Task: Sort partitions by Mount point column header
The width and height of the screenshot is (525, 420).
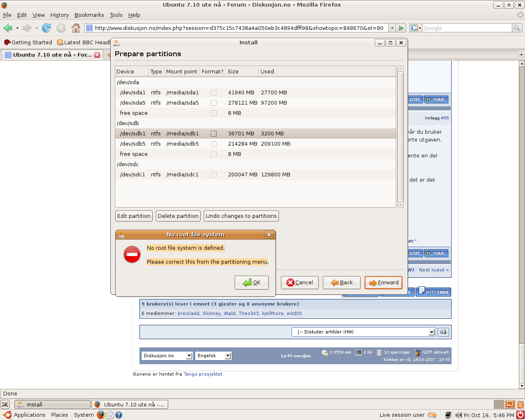Action: (x=181, y=71)
